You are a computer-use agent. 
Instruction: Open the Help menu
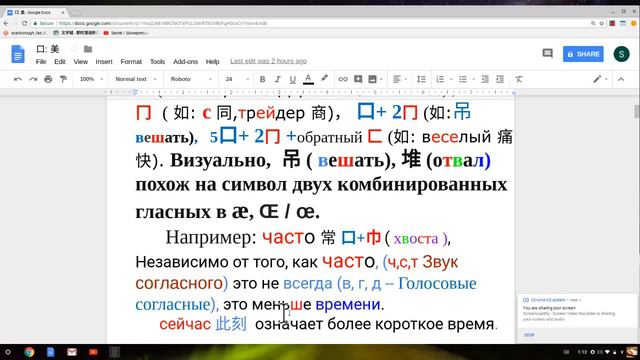click(212, 62)
